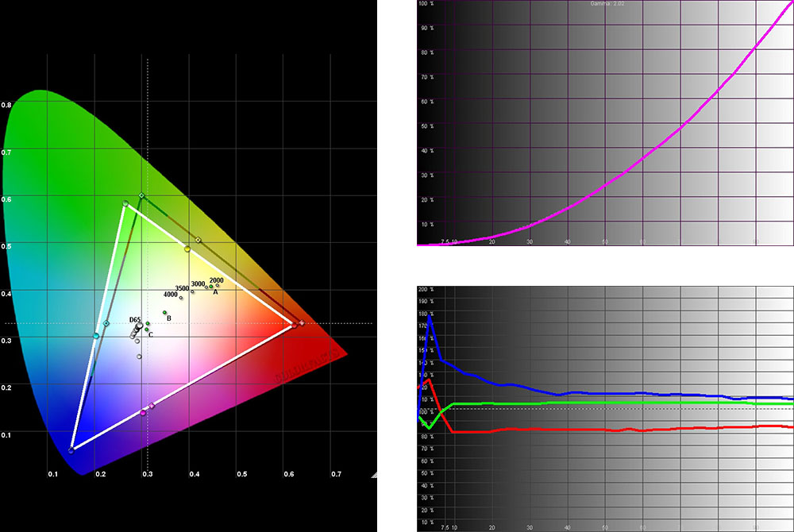This screenshot has height=532, width=794.
Task: Select the blue primary triangle vertex
Action: [71, 450]
